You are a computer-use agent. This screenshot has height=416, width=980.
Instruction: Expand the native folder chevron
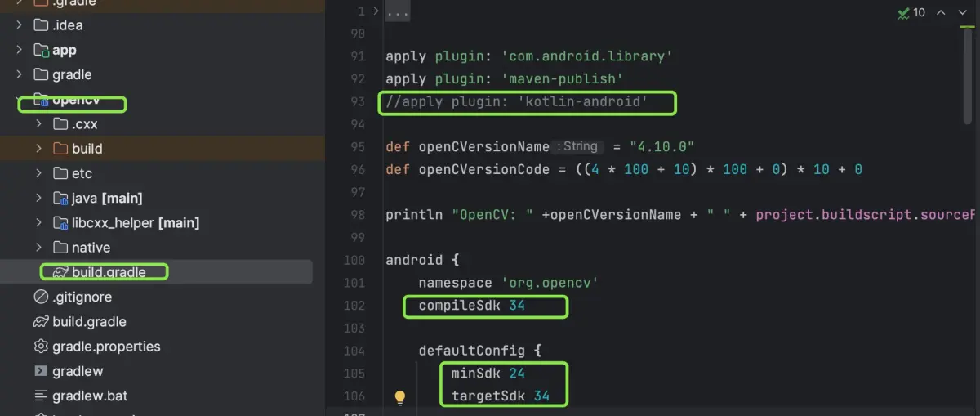pos(38,248)
